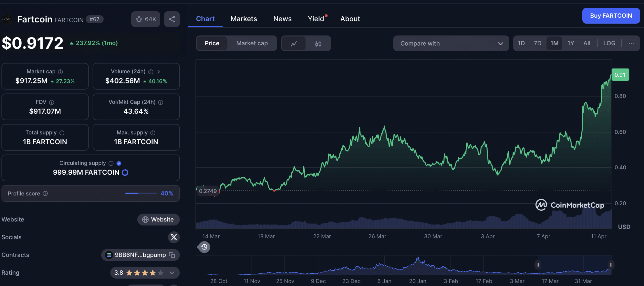The image size is (644, 286).
Task: Toggle LOG scale on chart
Action: point(609,43)
